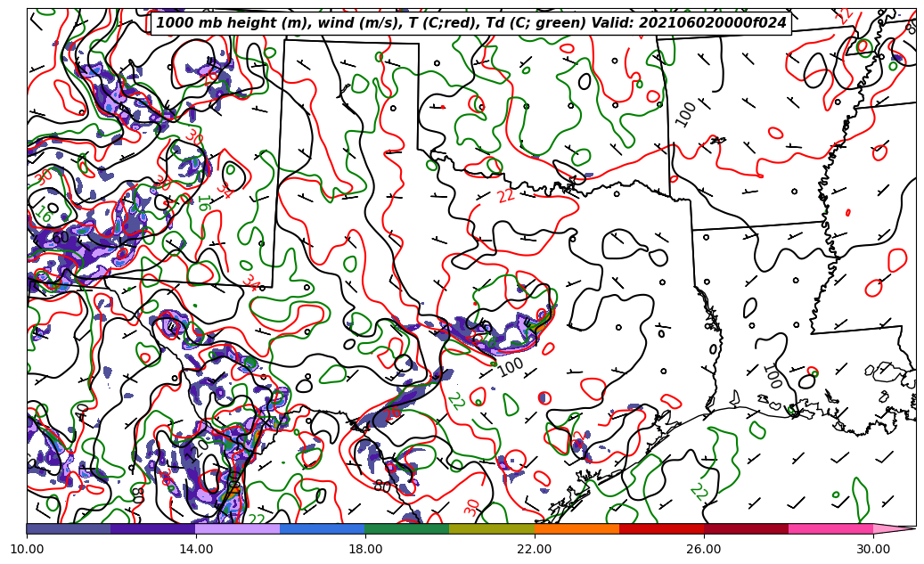Pick the green 18–20 colorbar segment
The width and height of the screenshot is (924, 564).
point(407,528)
